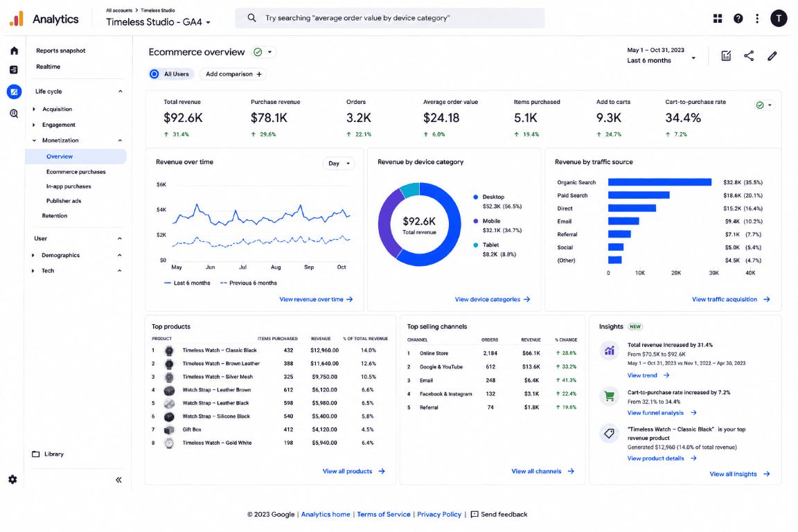Image resolution: width=798 pixels, height=532 pixels.
Task: Collapse sidebar with double chevron icon
Action: (x=118, y=479)
